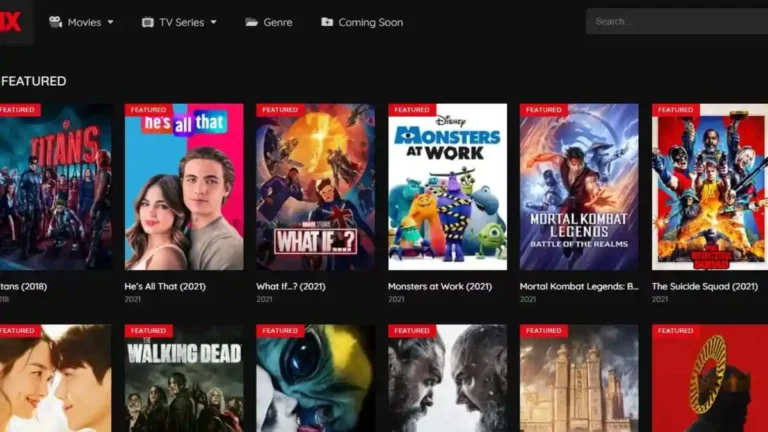Click the folder-plus icon beside Coming Soon
Screen dimensions: 768x432
327,22
